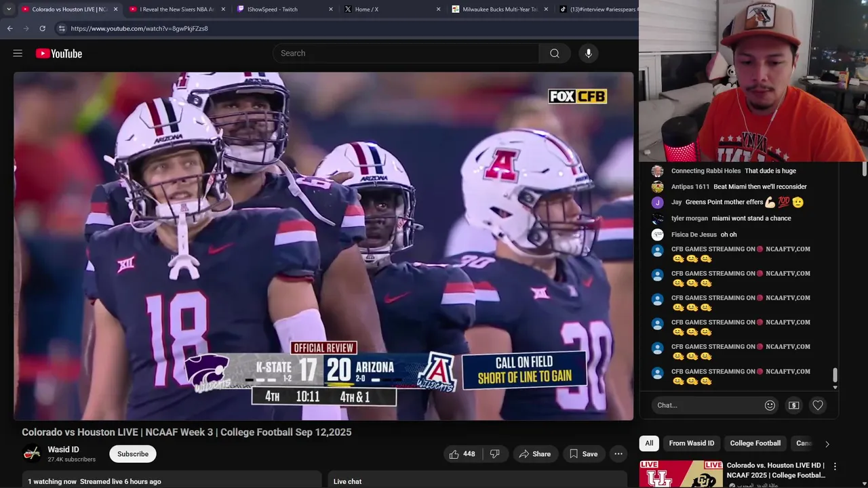The height and width of the screenshot is (488, 868).
Task: Click the magnifier search button
Action: tap(555, 54)
